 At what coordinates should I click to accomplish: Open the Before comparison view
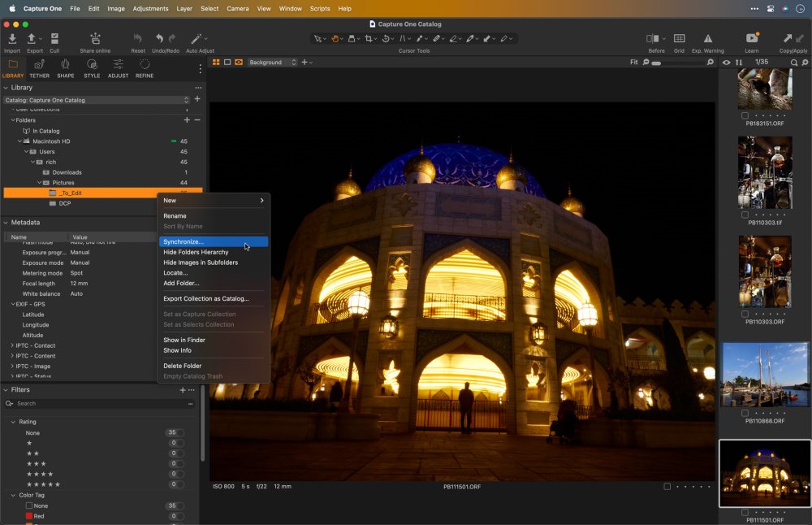(x=654, y=39)
